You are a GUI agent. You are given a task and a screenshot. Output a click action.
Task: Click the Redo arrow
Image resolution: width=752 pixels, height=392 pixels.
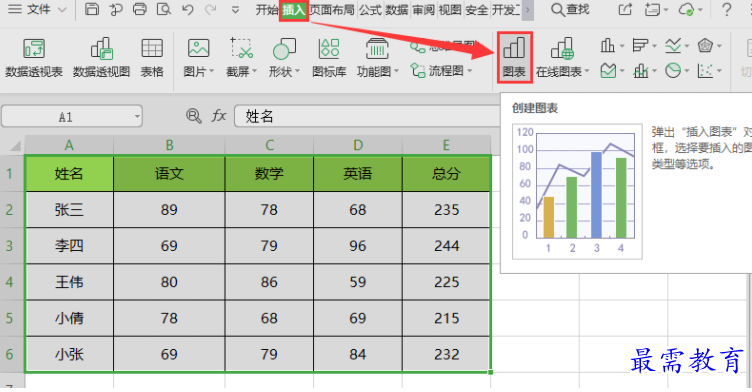[x=211, y=10]
